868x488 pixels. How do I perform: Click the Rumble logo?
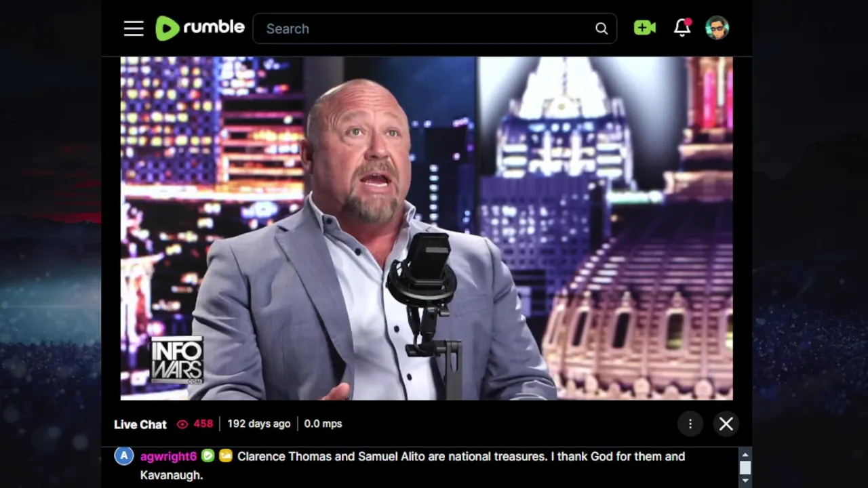(x=200, y=28)
